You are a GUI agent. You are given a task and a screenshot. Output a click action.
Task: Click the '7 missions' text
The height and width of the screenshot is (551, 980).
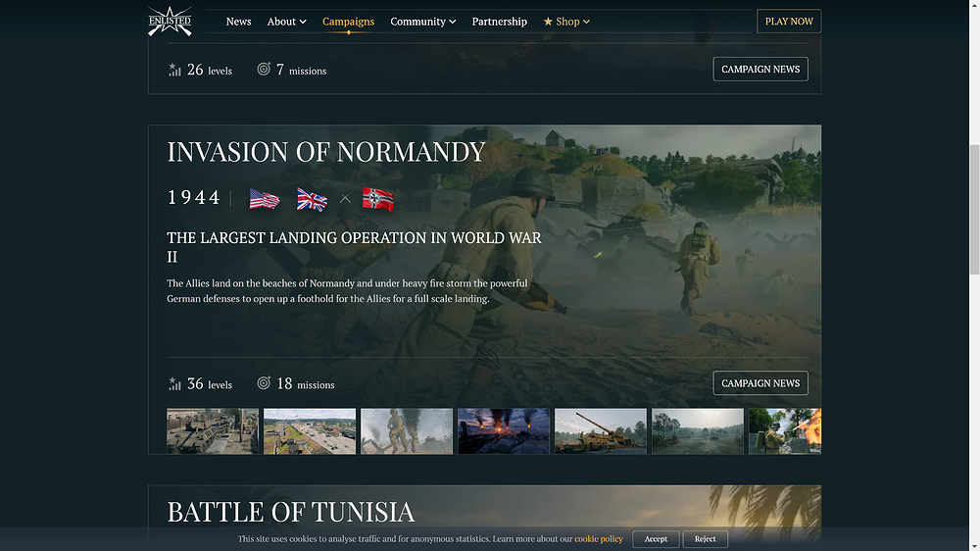(301, 70)
